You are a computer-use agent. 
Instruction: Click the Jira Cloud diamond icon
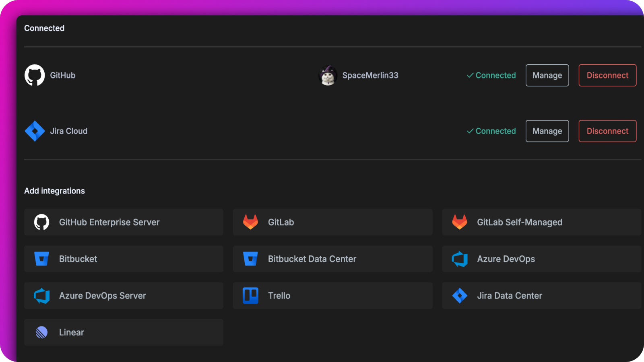point(35,131)
